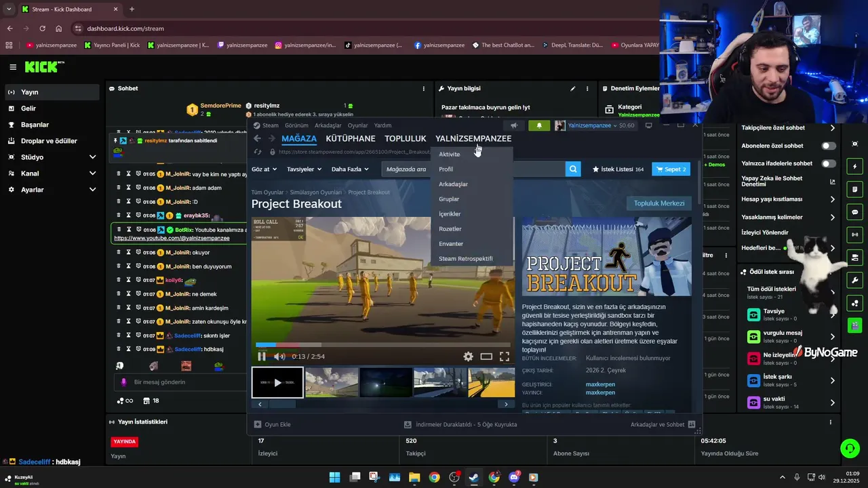Image resolution: width=868 pixels, height=488 pixels.
Task: Open Steam notifications bell
Action: click(539, 125)
